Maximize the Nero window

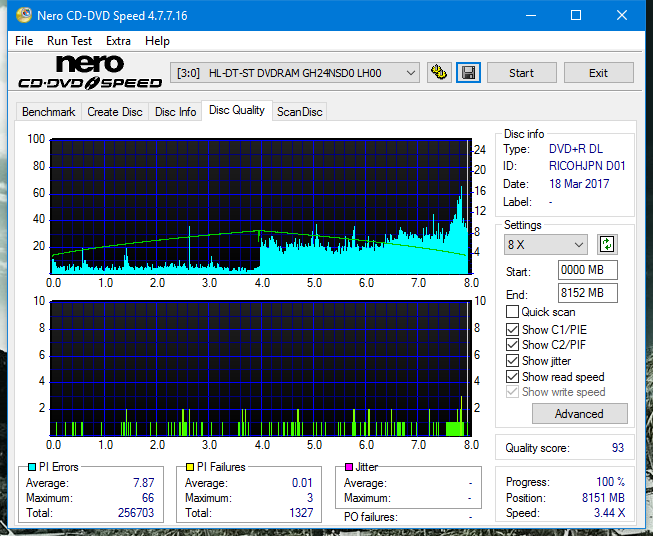576,15
